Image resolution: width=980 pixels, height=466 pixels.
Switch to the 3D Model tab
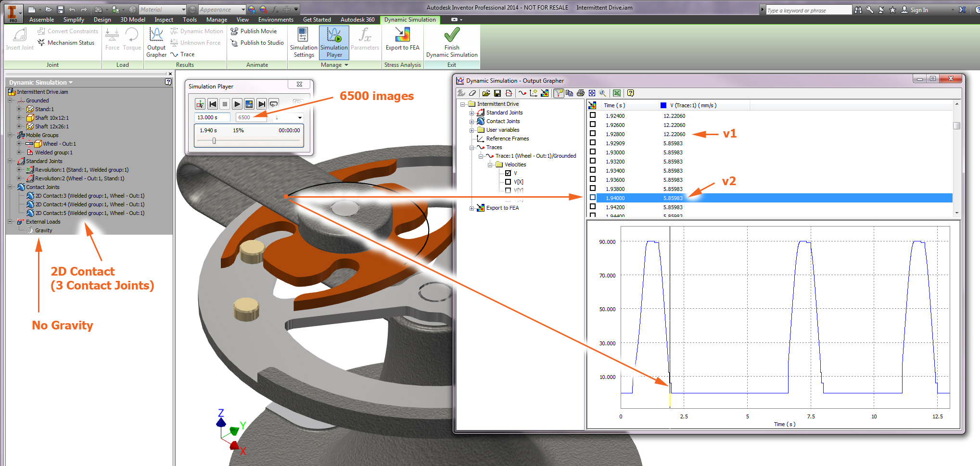(x=132, y=20)
